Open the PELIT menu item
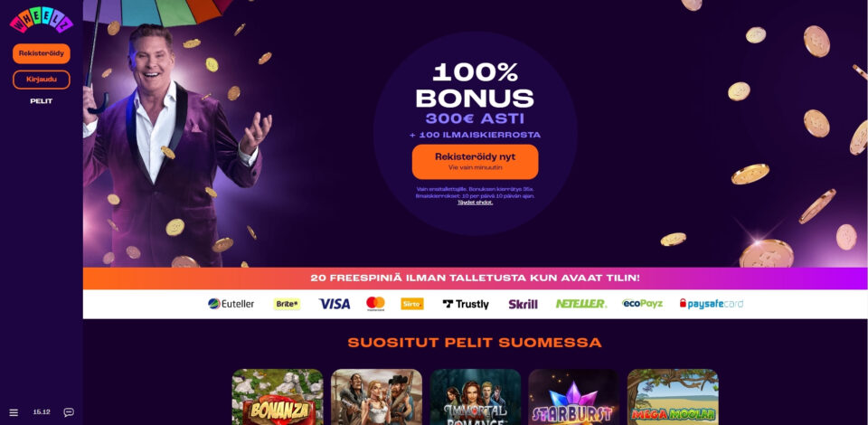 (42, 101)
